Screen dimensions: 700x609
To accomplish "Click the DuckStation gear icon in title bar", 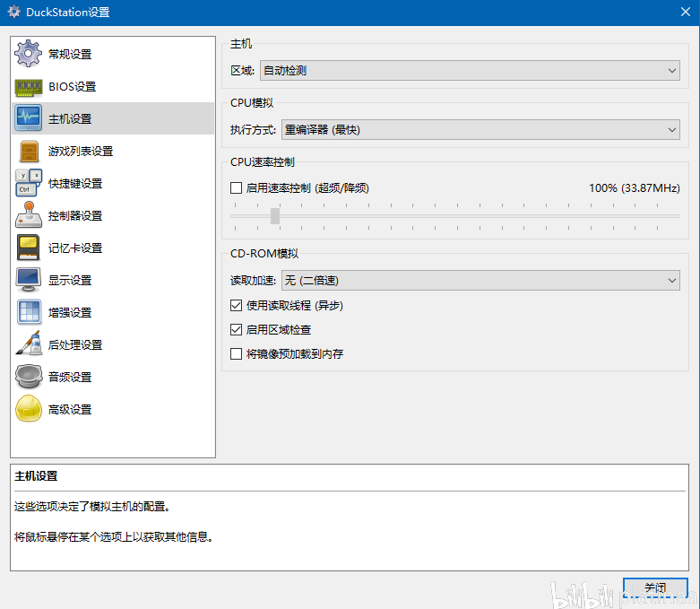I will [x=14, y=12].
